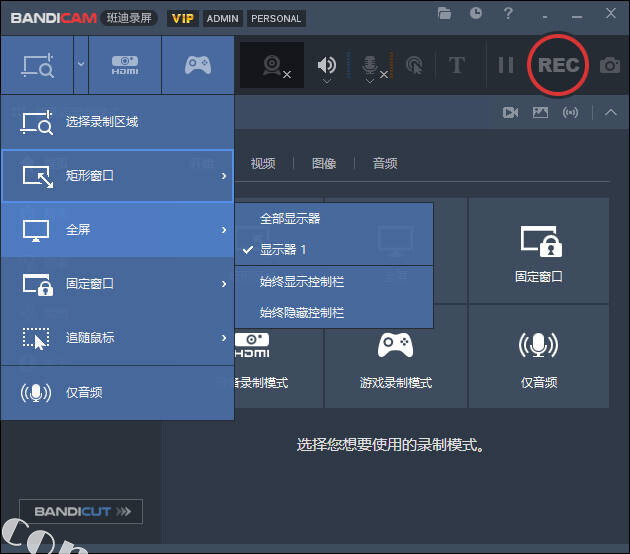Start recording with the REC button
The image size is (630, 554).
pyautogui.click(x=558, y=65)
